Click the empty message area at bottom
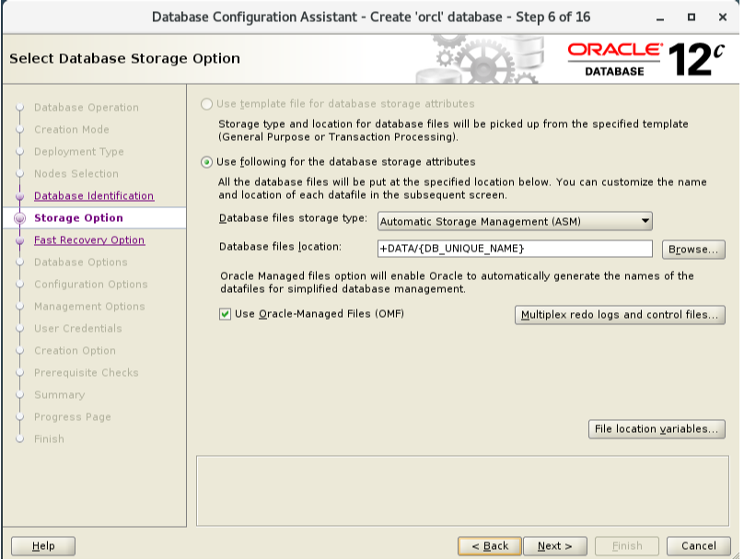 click(x=462, y=491)
